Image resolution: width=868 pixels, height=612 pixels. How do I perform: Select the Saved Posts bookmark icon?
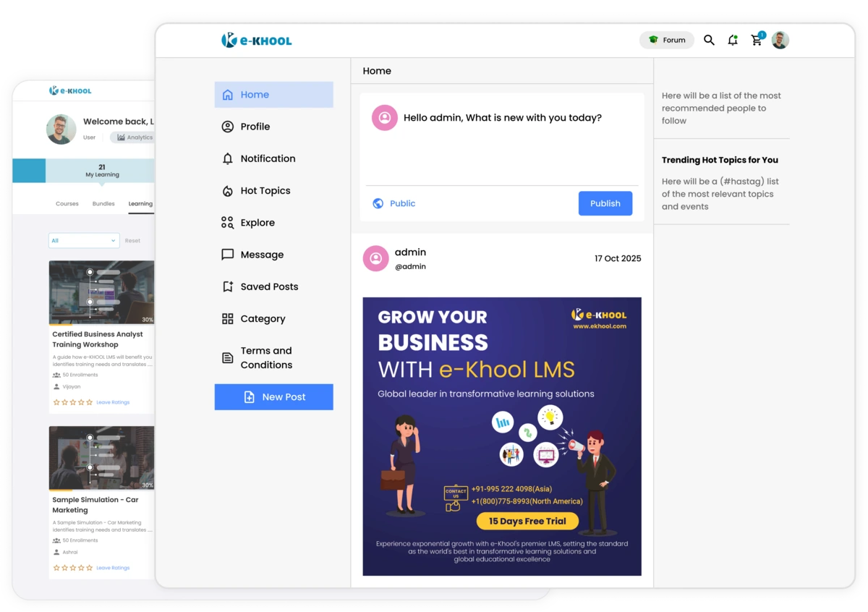tap(226, 286)
